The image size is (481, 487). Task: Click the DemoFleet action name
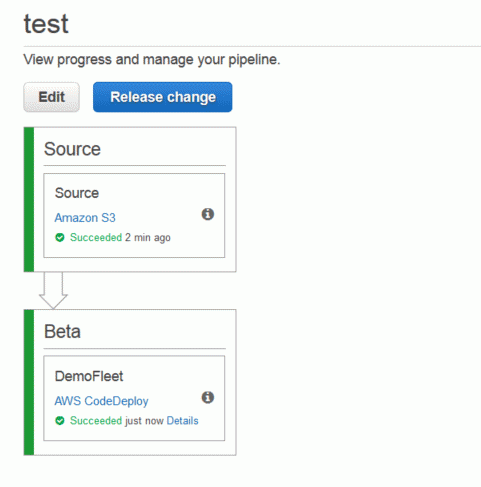pyautogui.click(x=89, y=376)
